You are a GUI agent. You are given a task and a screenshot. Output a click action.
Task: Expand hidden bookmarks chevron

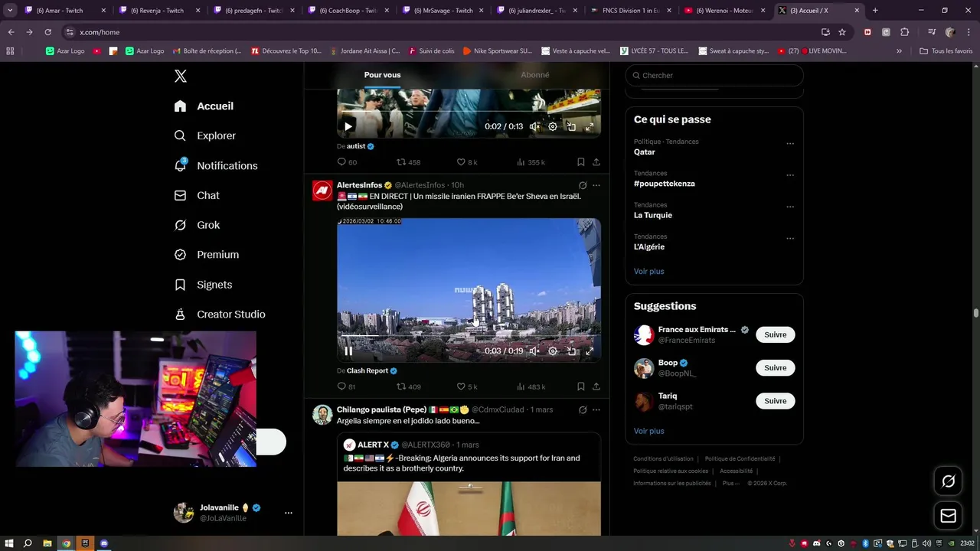click(899, 51)
